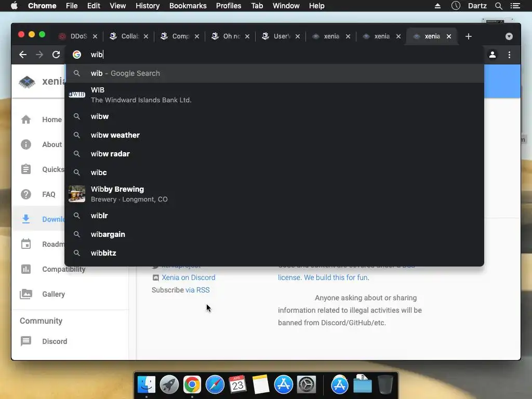This screenshot has height=399, width=532.
Task: Open the Apple menu
Action: point(14,6)
